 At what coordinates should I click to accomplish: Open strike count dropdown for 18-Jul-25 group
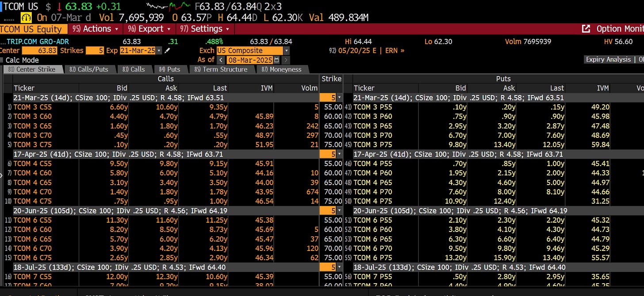tap(339, 267)
